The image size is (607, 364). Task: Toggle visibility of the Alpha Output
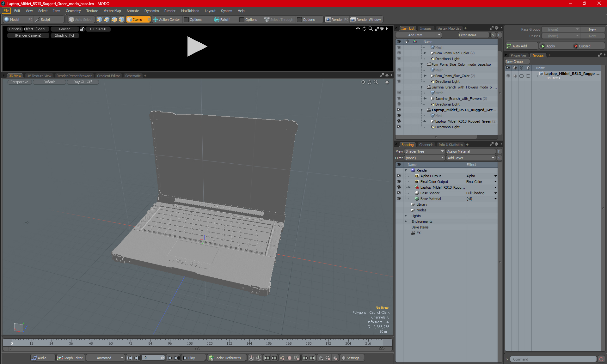click(399, 176)
